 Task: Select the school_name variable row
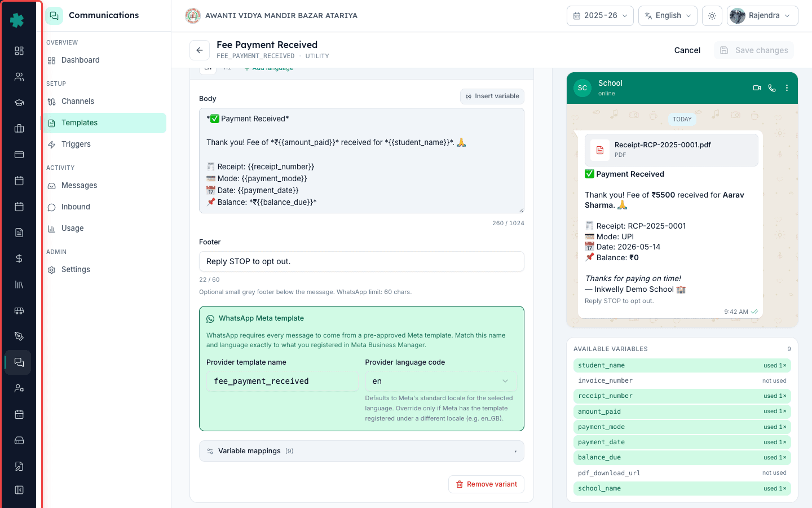coord(682,488)
